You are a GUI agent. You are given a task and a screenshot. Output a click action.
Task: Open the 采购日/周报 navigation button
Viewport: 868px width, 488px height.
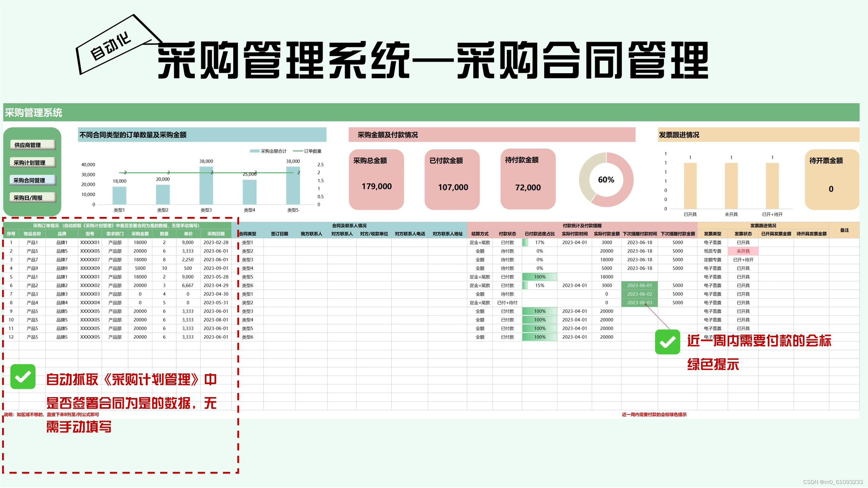click(x=32, y=198)
